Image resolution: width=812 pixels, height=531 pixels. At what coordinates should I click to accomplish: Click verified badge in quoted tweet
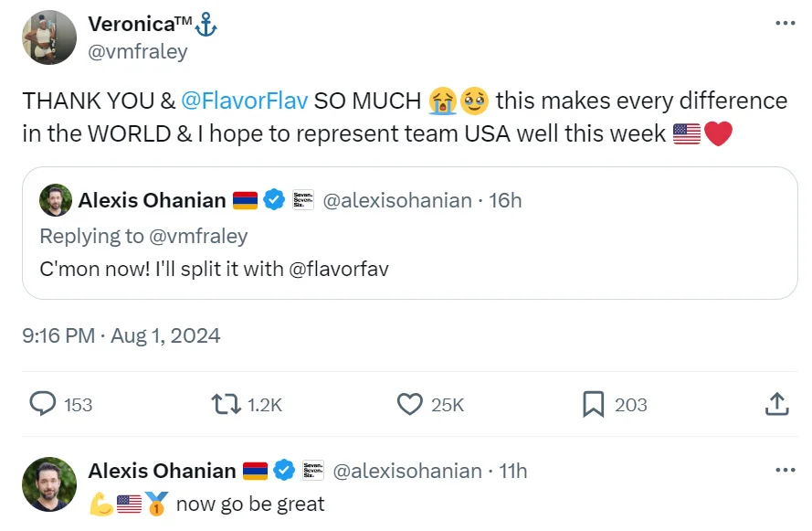coord(274,200)
